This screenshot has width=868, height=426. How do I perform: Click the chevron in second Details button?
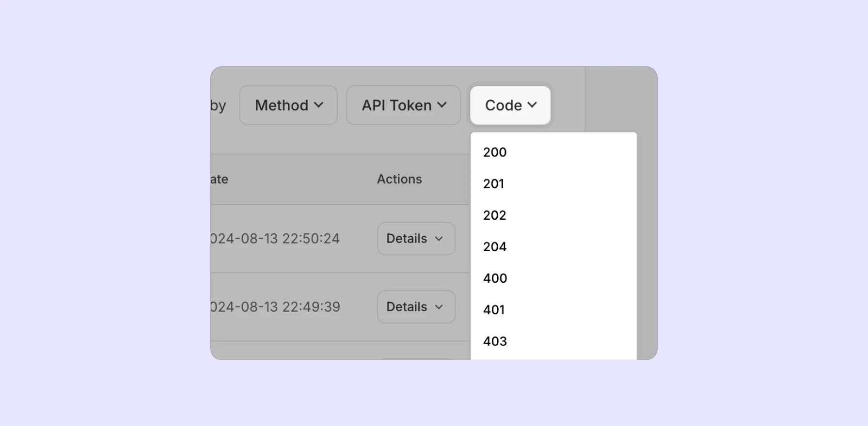(439, 307)
